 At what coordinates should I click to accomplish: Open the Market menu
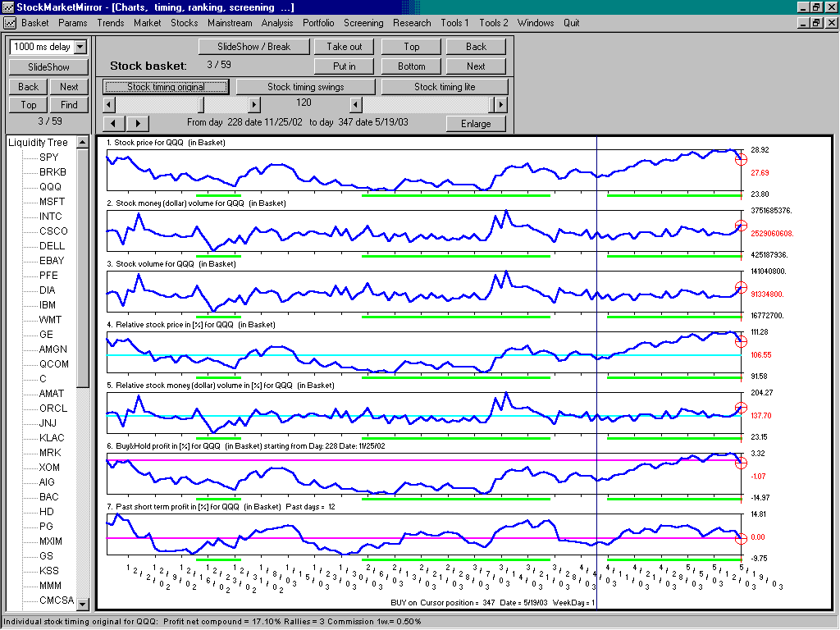point(148,23)
